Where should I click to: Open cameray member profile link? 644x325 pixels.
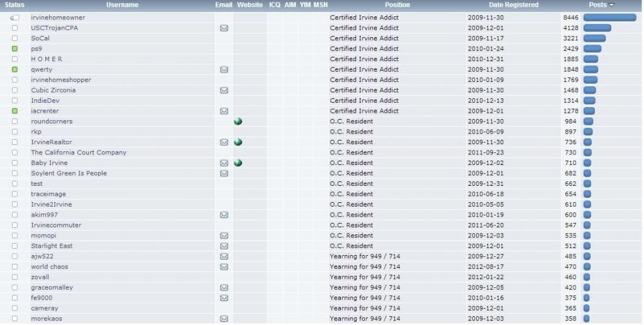[45, 308]
